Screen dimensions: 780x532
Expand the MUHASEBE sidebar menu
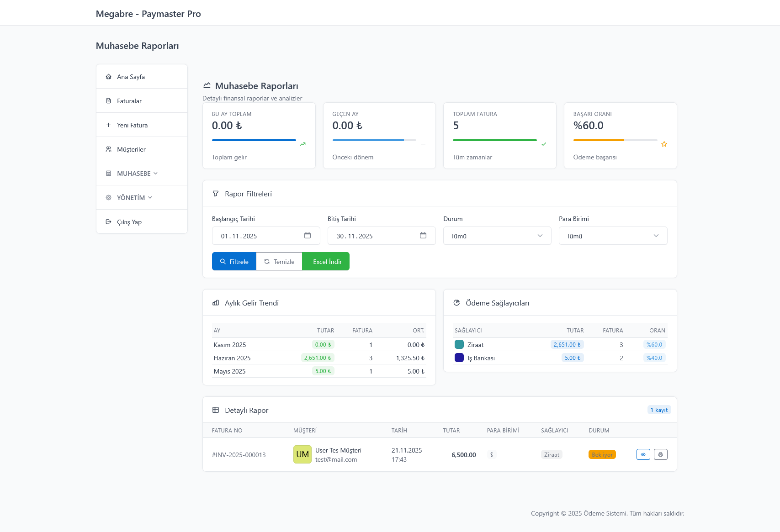point(137,174)
